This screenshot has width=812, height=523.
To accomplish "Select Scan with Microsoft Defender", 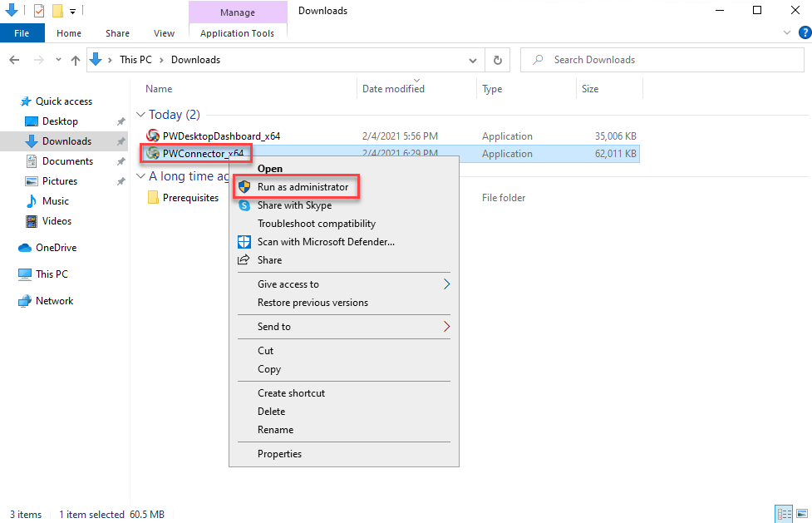I will (327, 242).
